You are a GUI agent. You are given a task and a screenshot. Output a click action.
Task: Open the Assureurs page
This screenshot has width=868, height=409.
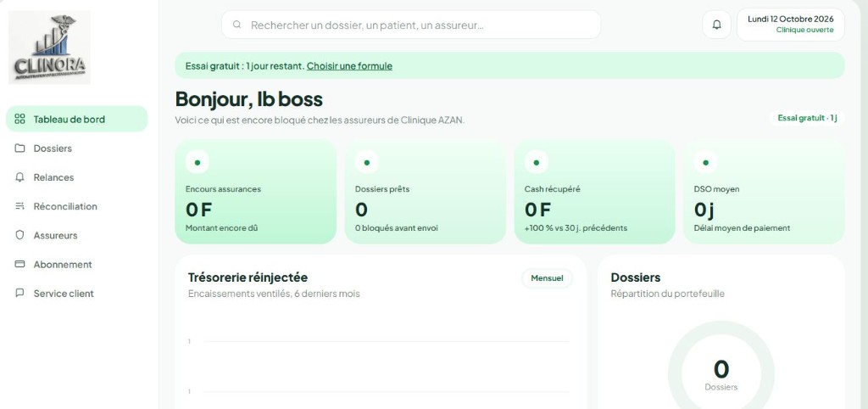pos(77,235)
